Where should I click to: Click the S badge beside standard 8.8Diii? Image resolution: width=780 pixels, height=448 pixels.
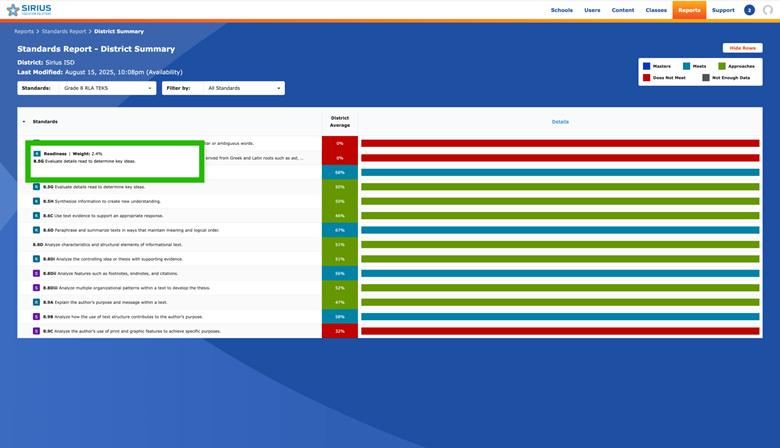36,288
